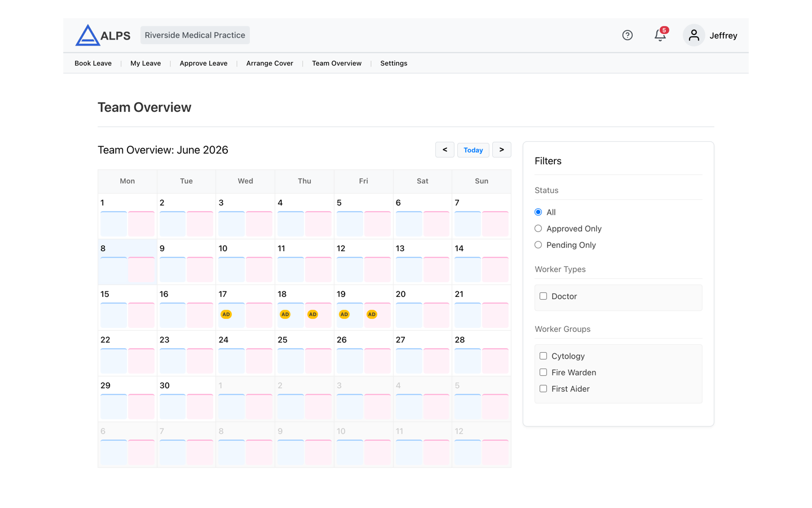Open the Settings menu item
This screenshot has height=508, width=812.
pos(394,63)
